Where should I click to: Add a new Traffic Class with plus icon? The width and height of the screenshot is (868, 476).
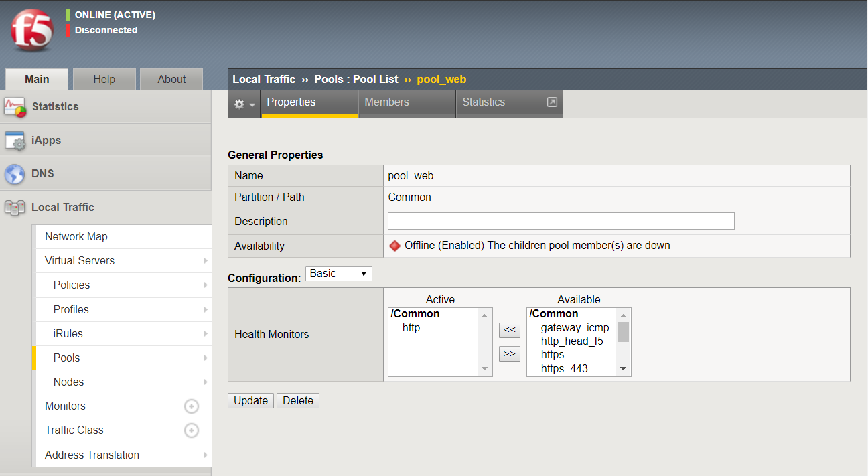192,430
